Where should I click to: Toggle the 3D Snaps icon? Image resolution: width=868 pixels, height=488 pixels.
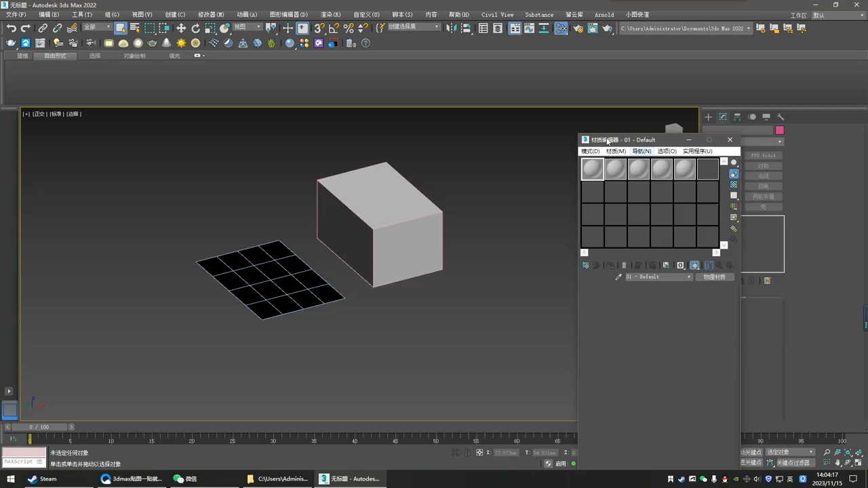[x=319, y=28]
